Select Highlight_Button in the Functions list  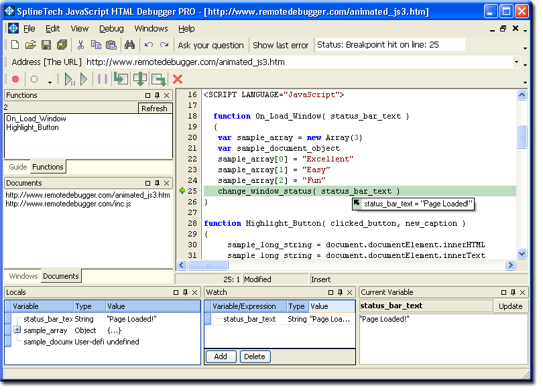[32, 127]
